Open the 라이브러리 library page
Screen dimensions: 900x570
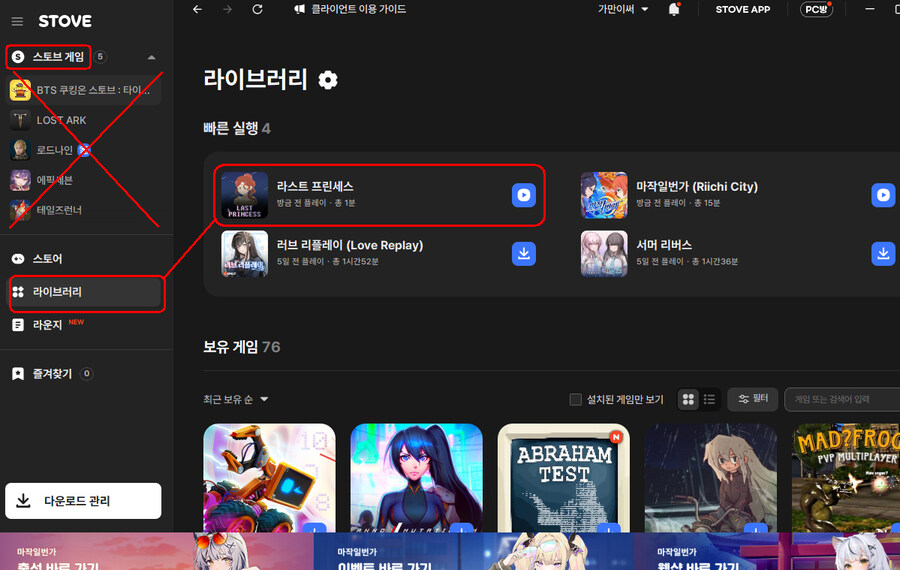coord(84,292)
